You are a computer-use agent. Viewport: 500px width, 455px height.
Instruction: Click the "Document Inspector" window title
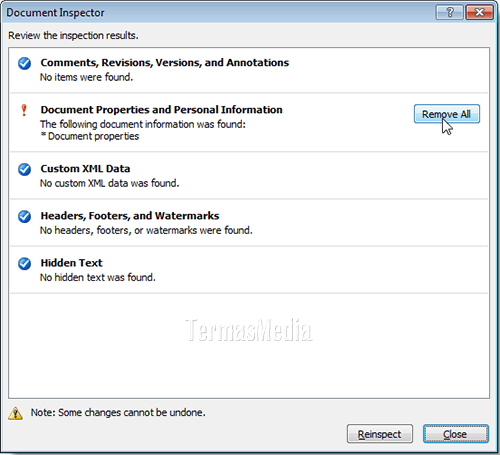pyautogui.click(x=55, y=13)
